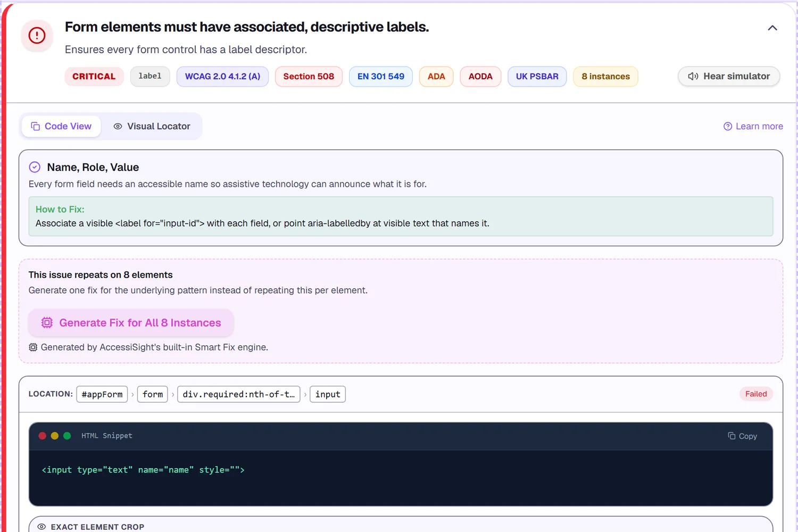The height and width of the screenshot is (532, 798).
Task: Click the CRITICAL severity badge
Action: [94, 76]
